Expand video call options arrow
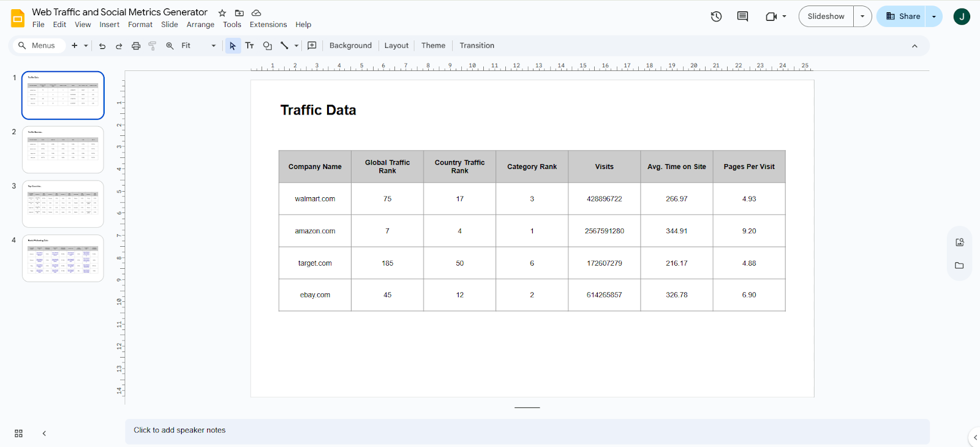 click(x=785, y=17)
